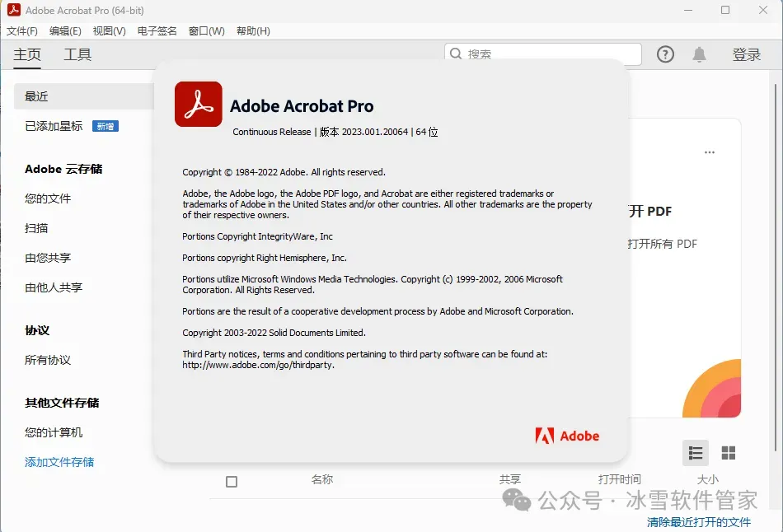Open the 电子签名 menu

pos(157,31)
